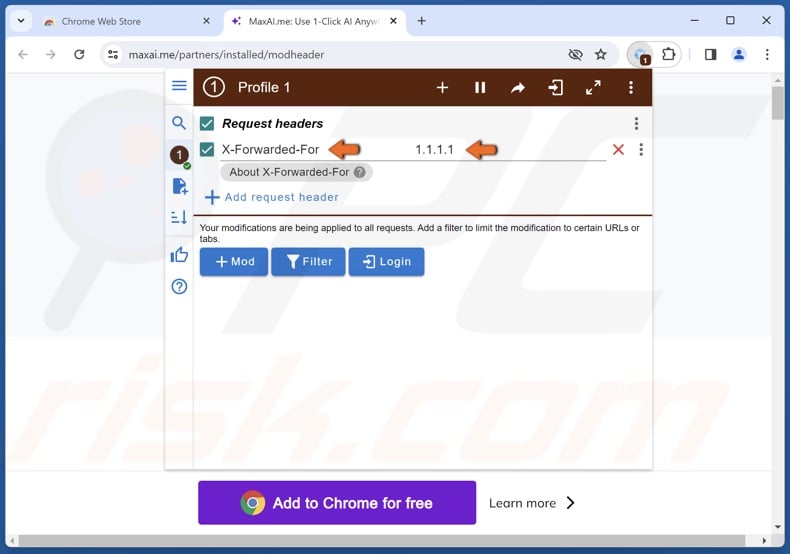Bookmark this page with the star
This screenshot has height=554, width=790.
click(601, 54)
